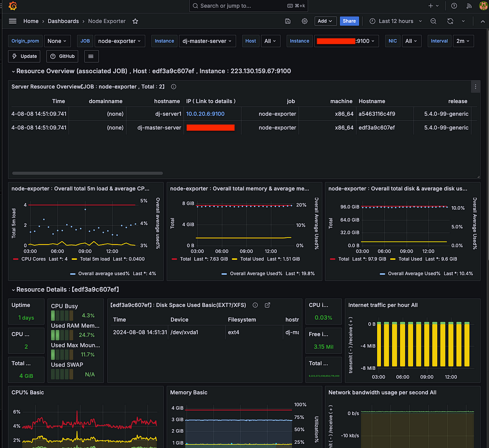The image size is (489, 448).
Task: Click the table horizontal scrollbar
Action: tap(88, 173)
